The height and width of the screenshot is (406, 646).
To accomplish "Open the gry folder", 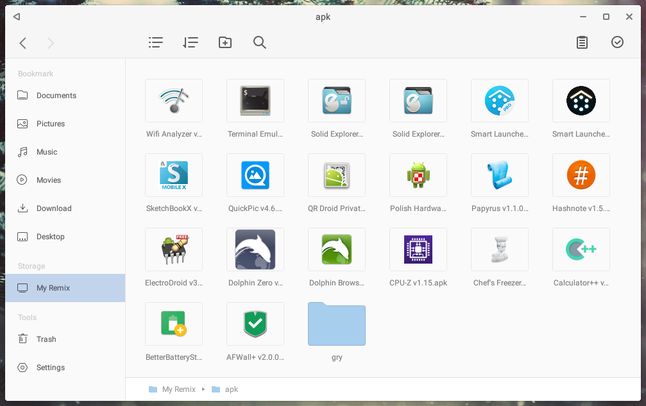I will [x=337, y=324].
